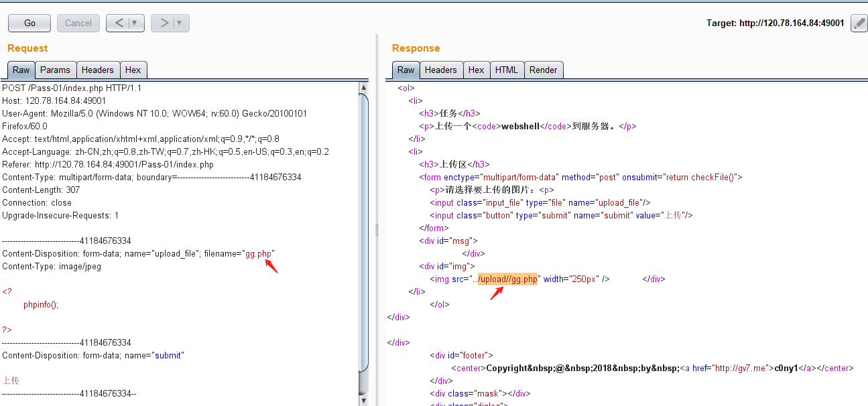
Task: Click the Request panel heading
Action: (27, 48)
